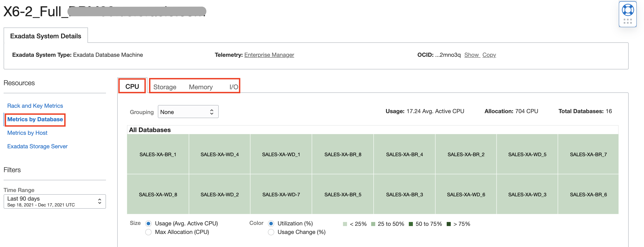Open Exadata Storage Server page
This screenshot has width=644, height=247.
point(37,146)
